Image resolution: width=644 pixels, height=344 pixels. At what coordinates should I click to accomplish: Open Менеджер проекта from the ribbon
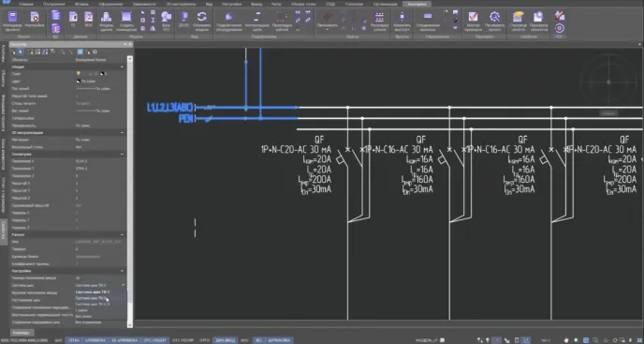click(x=13, y=21)
